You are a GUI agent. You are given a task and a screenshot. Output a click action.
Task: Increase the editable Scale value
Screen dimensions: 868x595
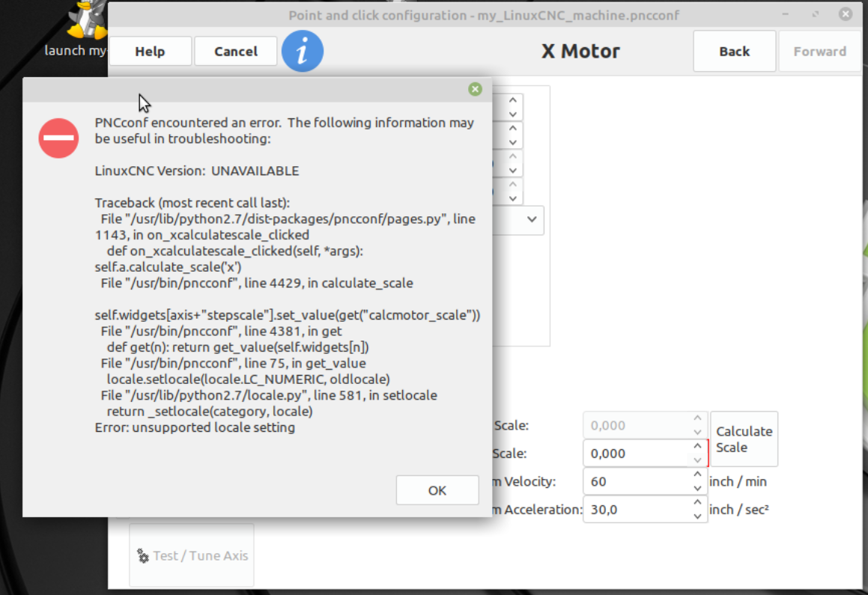(697, 446)
